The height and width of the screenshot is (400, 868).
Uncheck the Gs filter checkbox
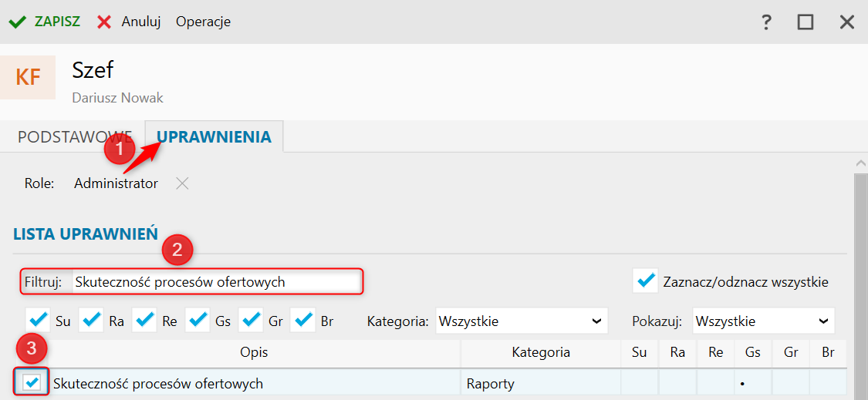[198, 320]
